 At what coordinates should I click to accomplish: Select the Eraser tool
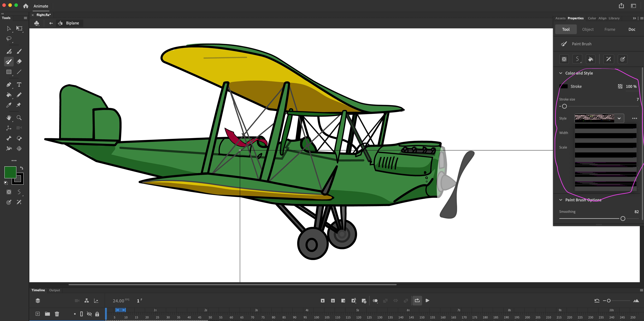point(19,62)
